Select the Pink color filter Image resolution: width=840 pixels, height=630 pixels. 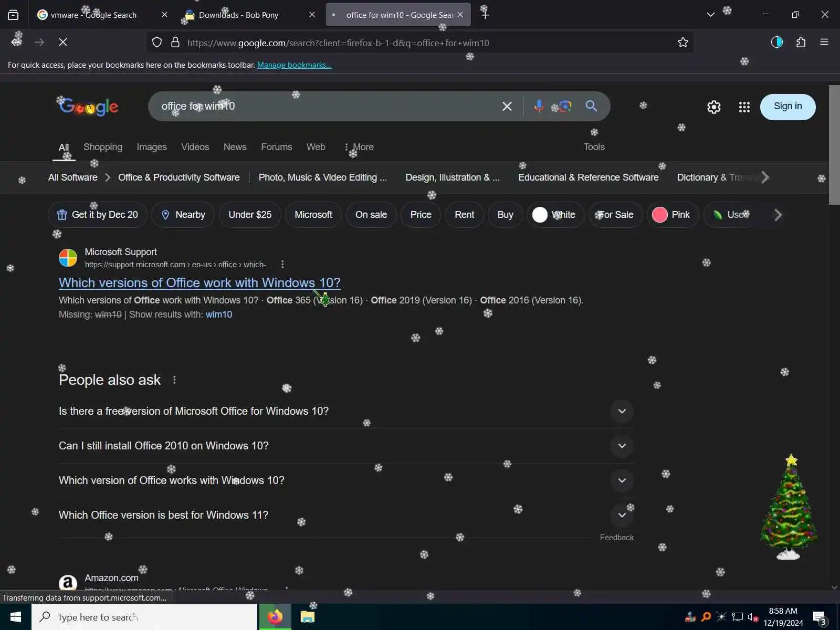pyautogui.click(x=673, y=215)
